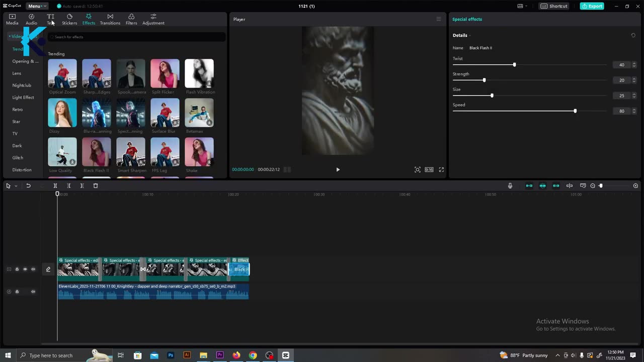Viewport: 644px width, 362px height.
Task: Start voice recording with microphone icon
Action: [x=510, y=186]
